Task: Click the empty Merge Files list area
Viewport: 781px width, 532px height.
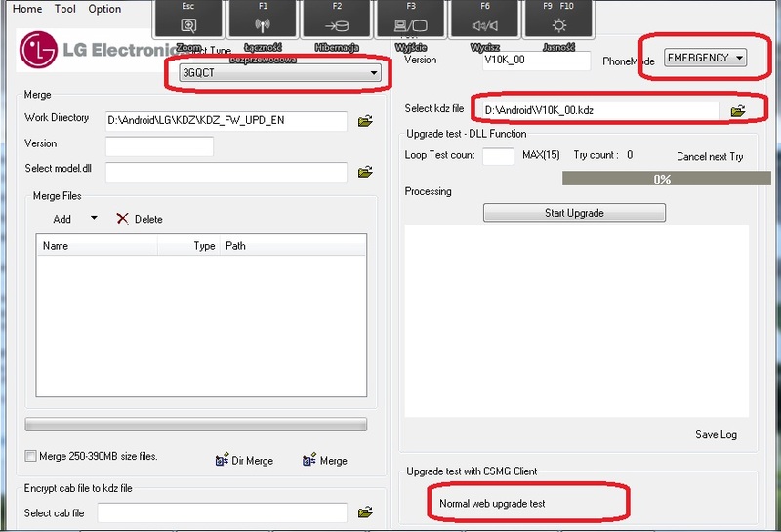Action: 201,326
